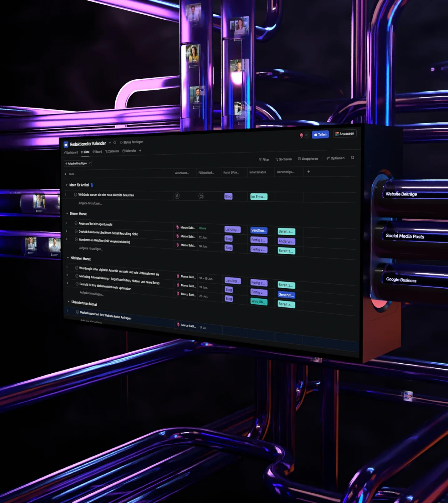Select the Liste tab
Viewport: 448px width, 503px height.
click(85, 152)
